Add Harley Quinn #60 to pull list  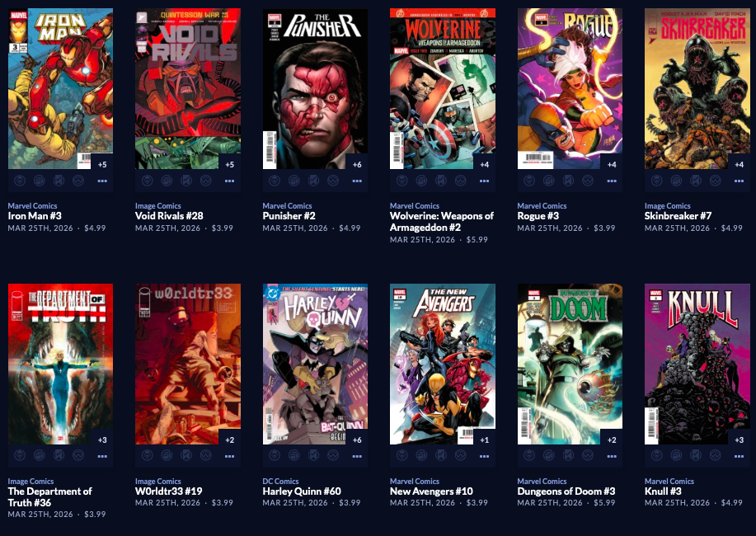[x=275, y=456]
